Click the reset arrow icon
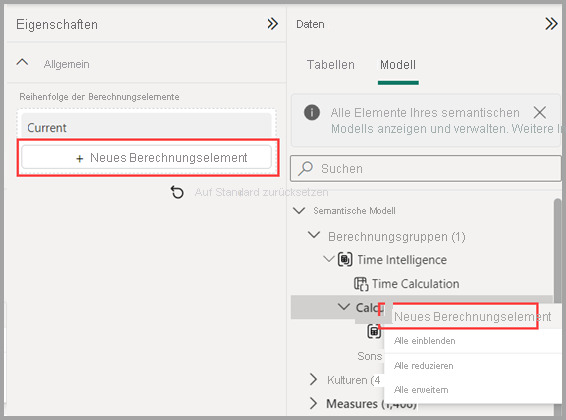 pyautogui.click(x=177, y=192)
